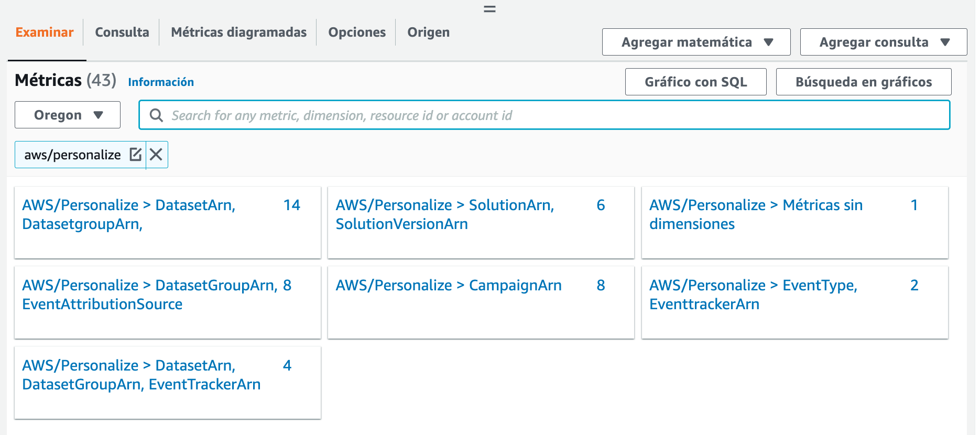
Task: Expand the Agregar matemática menu
Action: [696, 42]
